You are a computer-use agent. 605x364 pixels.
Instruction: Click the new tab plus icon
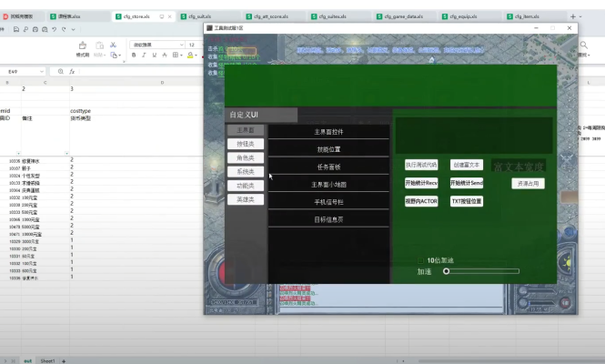click(572, 16)
